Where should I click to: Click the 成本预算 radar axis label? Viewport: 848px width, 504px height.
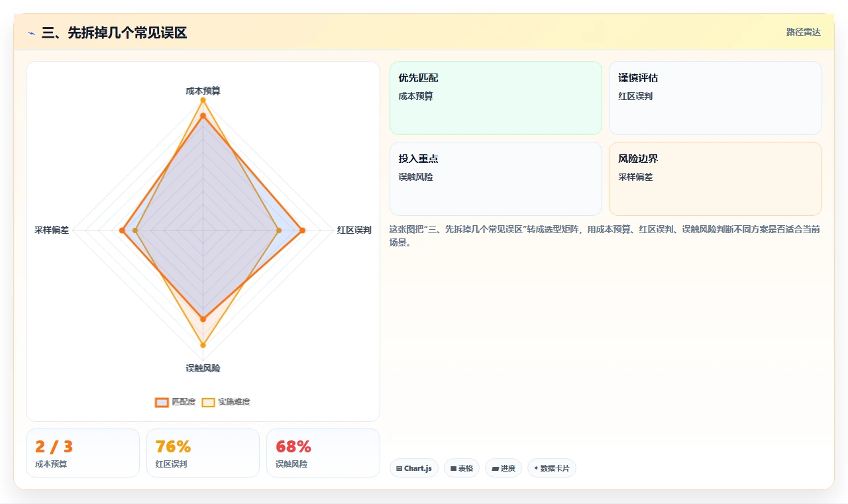coord(203,91)
